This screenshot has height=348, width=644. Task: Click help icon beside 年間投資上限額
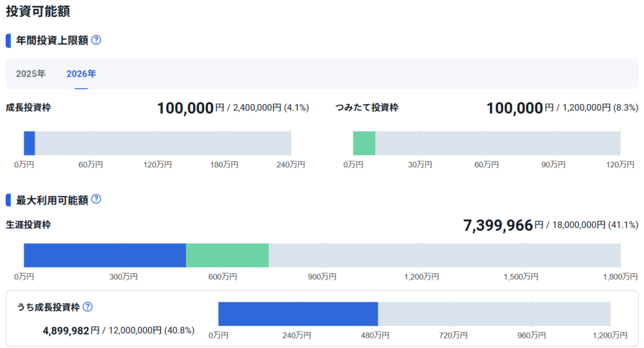pos(96,40)
